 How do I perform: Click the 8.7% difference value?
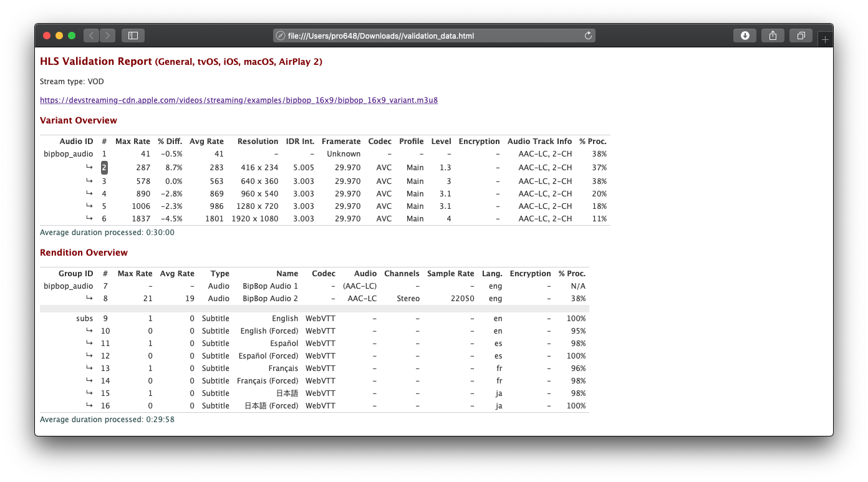click(x=173, y=168)
